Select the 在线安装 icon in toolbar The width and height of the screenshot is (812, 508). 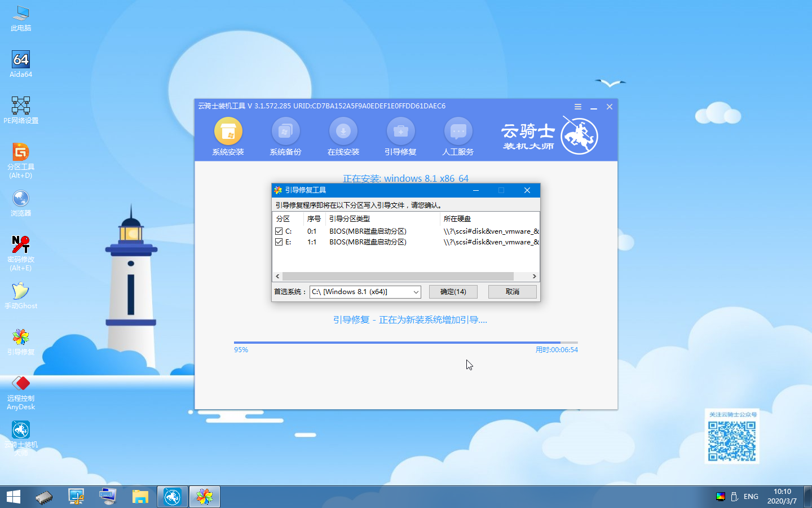point(343,137)
